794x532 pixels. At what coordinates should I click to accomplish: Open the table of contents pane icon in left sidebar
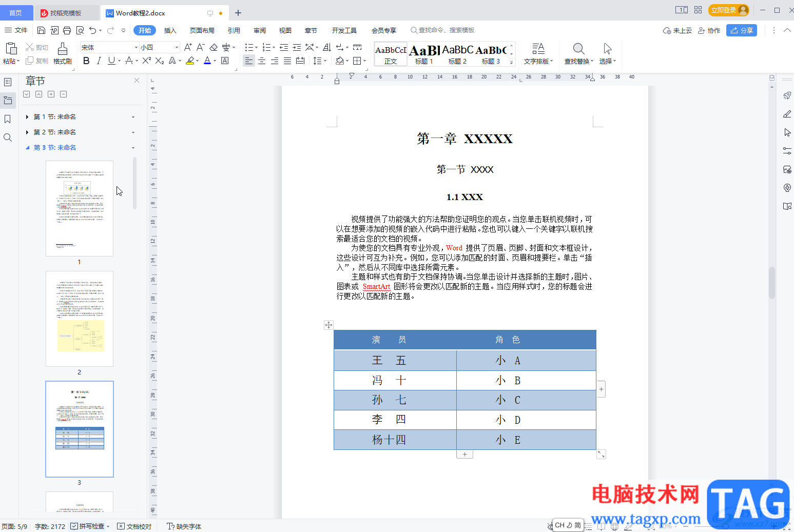(x=8, y=82)
